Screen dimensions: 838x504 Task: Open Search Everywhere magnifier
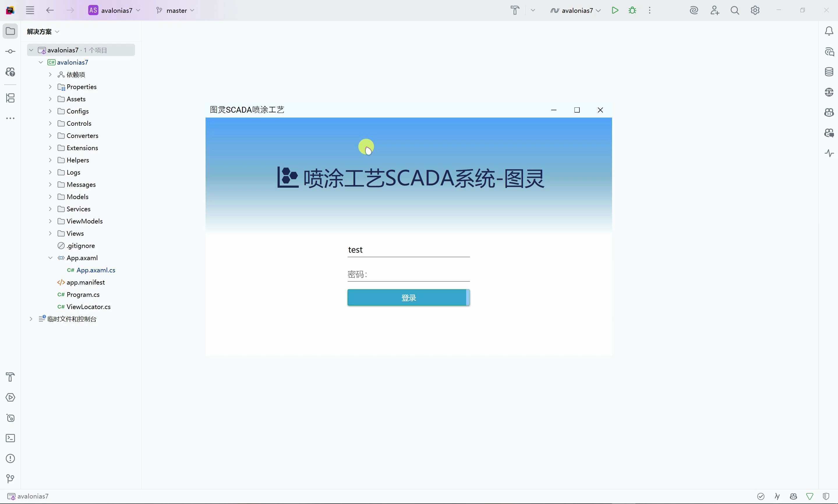click(735, 10)
